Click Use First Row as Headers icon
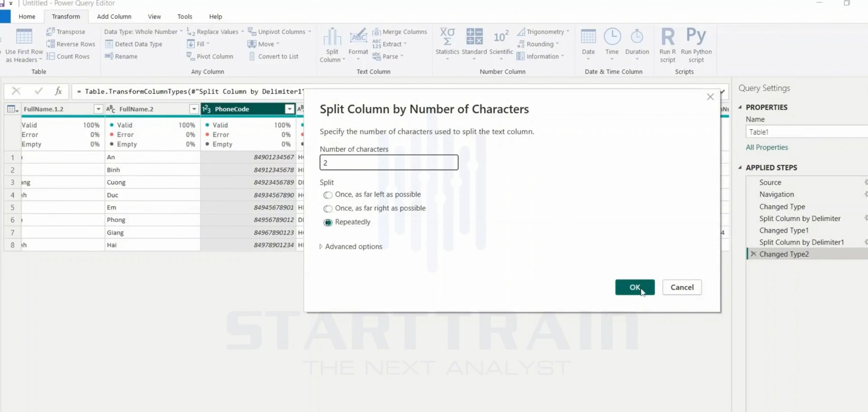 tap(24, 36)
